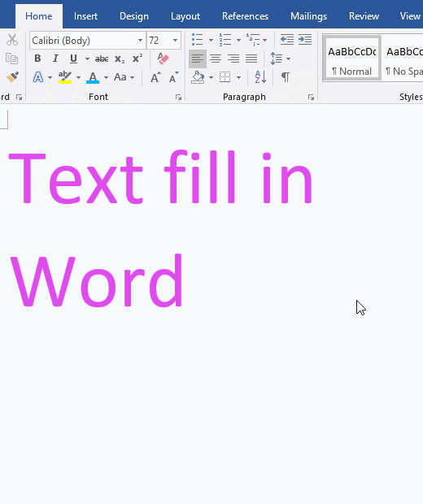This screenshot has height=504, width=423.
Task: Open Paragraph dialog launcher
Action: 311,98
